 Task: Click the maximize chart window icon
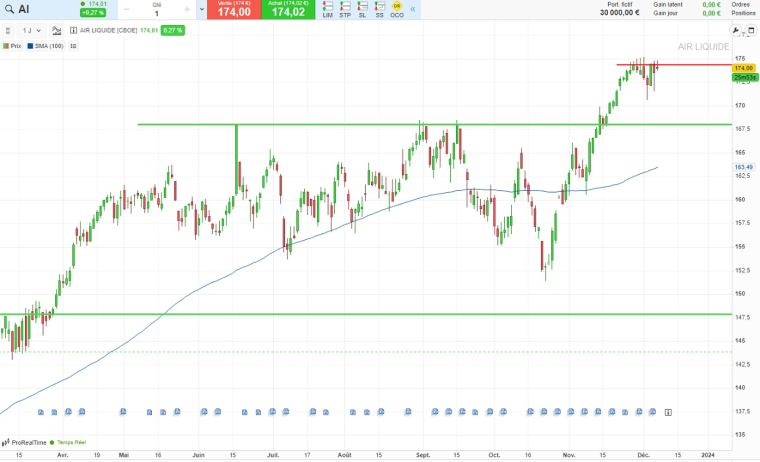(751, 31)
